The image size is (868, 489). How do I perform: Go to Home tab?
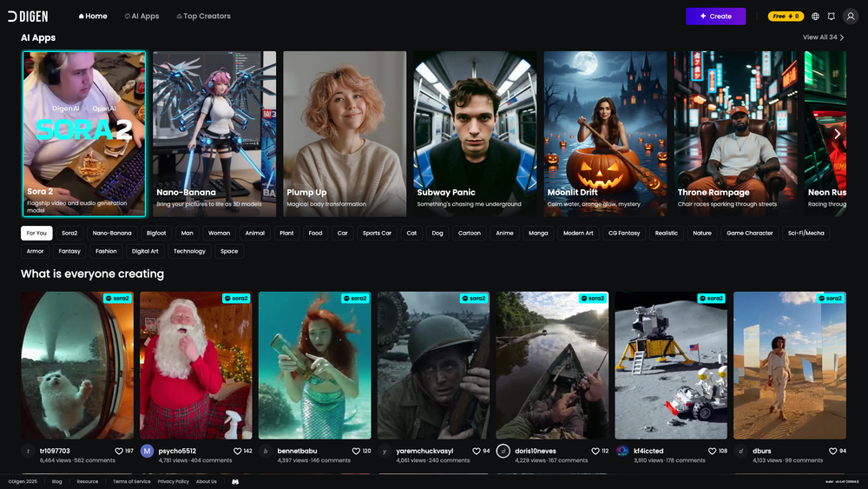[x=93, y=16]
